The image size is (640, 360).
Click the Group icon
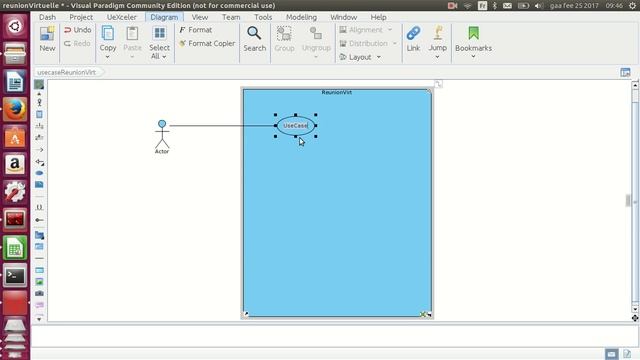pos(284,33)
